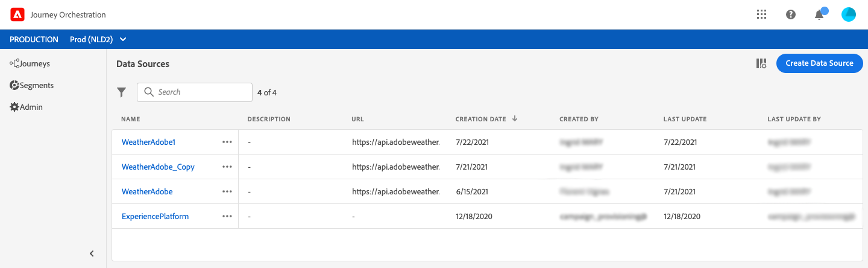Screen dimensions: 868x268
Task: Open the filter funnel icon
Action: tap(122, 92)
